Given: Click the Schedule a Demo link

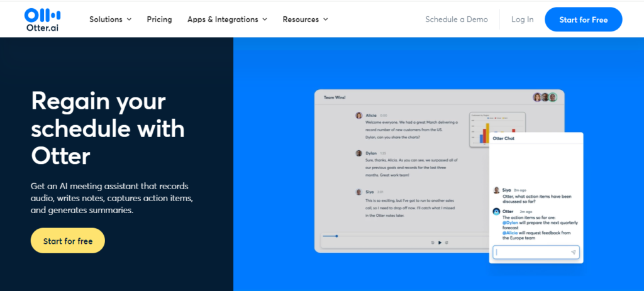Looking at the screenshot, I should coord(457,19).
